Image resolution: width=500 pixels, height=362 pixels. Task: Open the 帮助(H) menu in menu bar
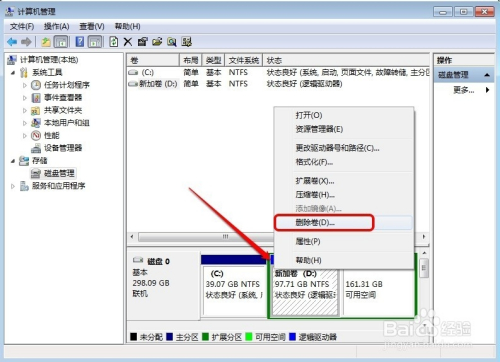[127, 26]
